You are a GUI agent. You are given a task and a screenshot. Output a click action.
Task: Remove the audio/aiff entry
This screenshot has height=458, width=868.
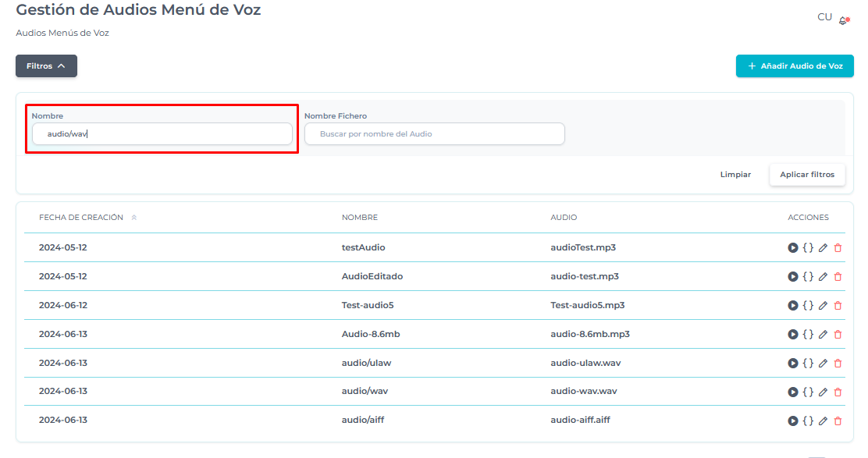838,421
